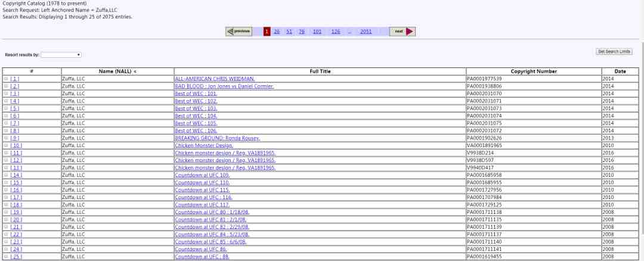Click the Set Search Limits button
This screenshot has width=644, height=261.
pos(614,52)
